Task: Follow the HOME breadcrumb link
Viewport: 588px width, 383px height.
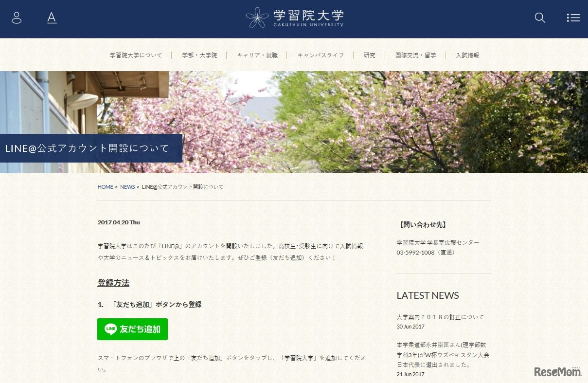Action: pyautogui.click(x=105, y=187)
